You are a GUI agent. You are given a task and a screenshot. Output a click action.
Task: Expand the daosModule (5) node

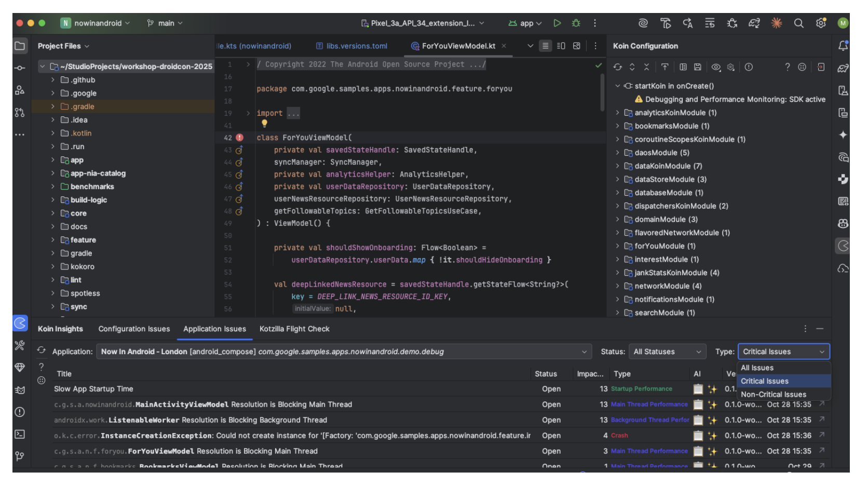coord(617,153)
